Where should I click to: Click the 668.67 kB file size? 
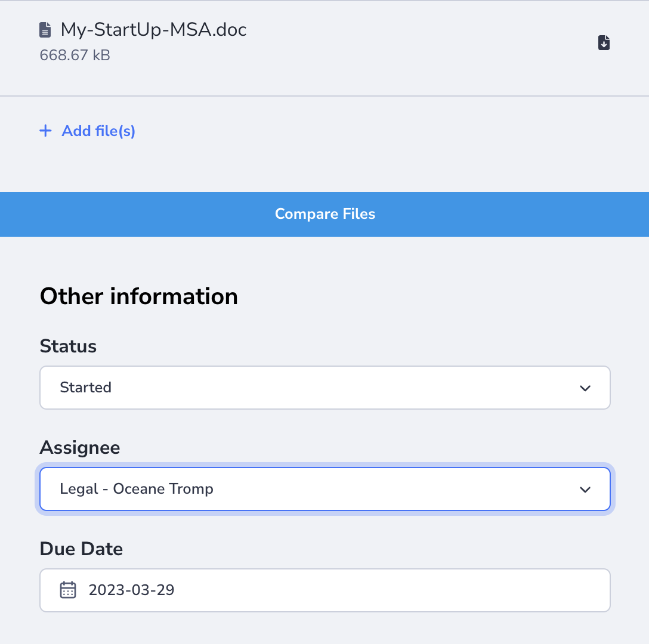pyautogui.click(x=75, y=55)
